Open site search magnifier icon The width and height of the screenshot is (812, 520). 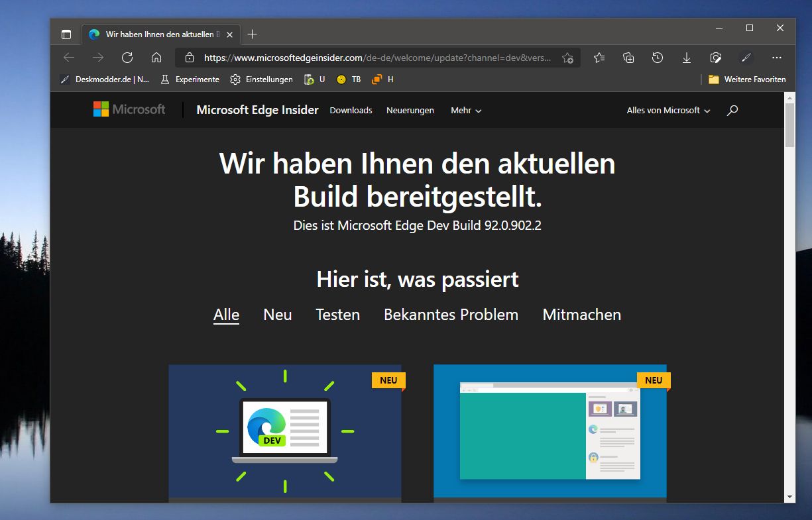tap(732, 111)
